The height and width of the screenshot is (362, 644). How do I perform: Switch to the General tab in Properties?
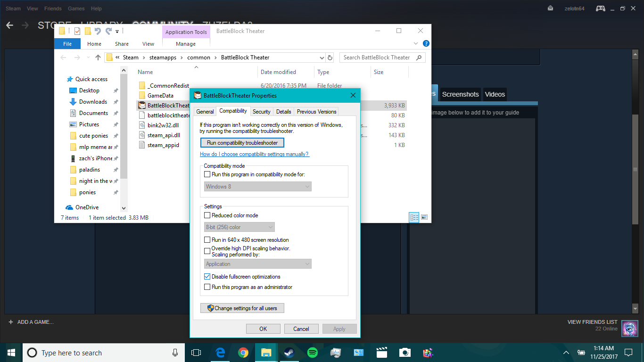[x=205, y=112]
